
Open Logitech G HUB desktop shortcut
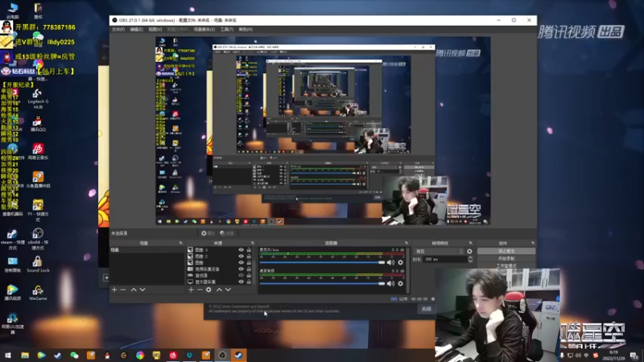pos(38,99)
